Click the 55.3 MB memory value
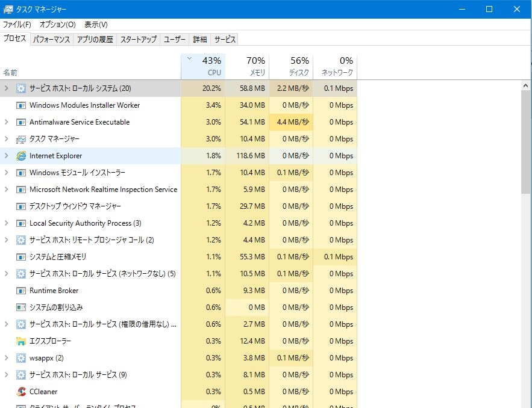This screenshot has height=408, width=532. pyautogui.click(x=252, y=257)
